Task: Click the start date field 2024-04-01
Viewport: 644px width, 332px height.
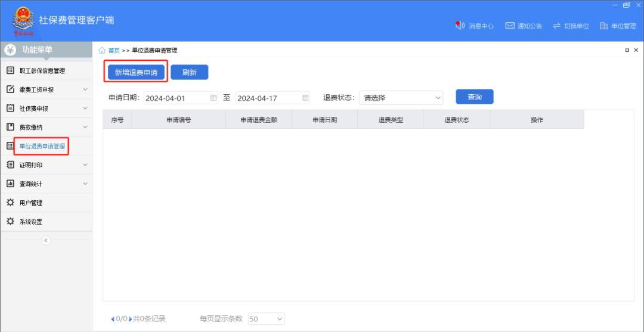Action: (x=176, y=98)
